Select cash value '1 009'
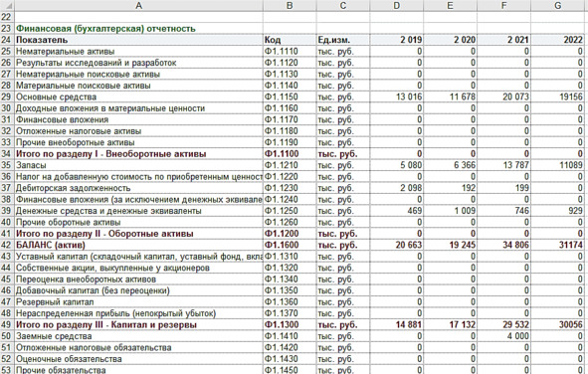 (x=451, y=211)
